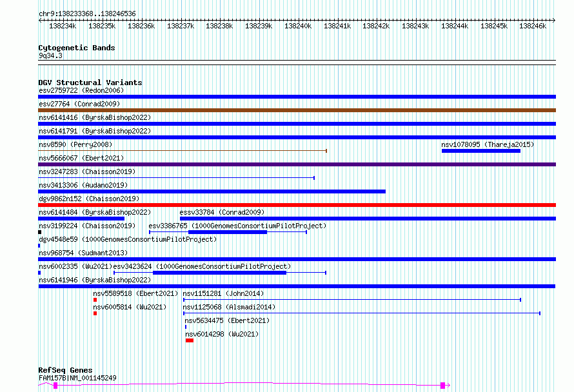Screen dimensions: 574x392
Task: Select the nsv6002335 Wu2021 small blue marker
Action: [39, 273]
